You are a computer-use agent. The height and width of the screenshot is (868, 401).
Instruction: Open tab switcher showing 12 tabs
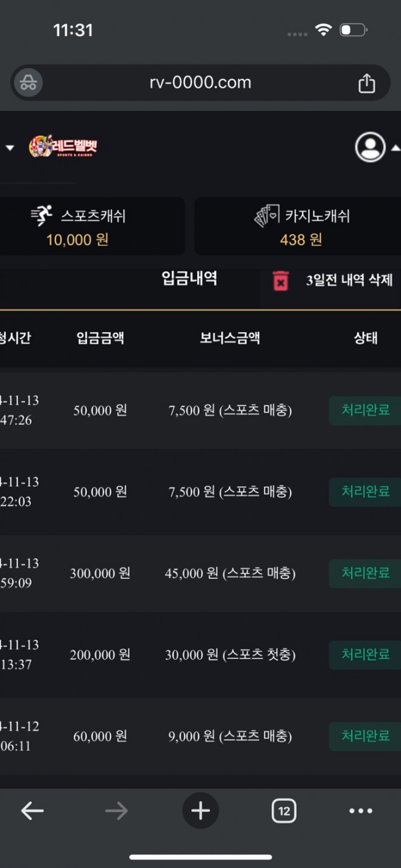284,811
